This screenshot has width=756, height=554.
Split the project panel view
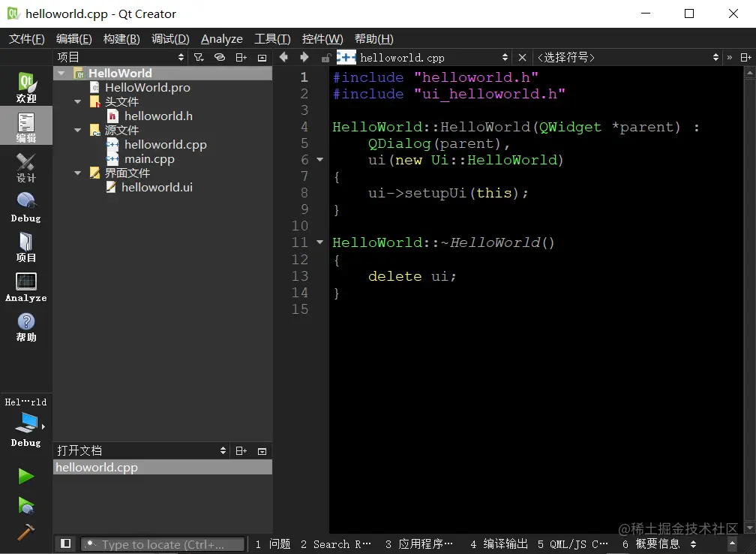[241, 57]
